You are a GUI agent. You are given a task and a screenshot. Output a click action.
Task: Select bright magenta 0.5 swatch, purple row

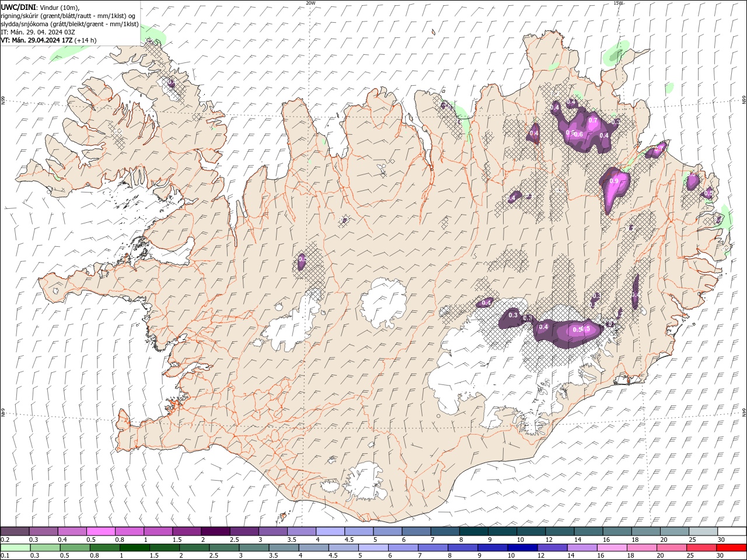[100, 531]
